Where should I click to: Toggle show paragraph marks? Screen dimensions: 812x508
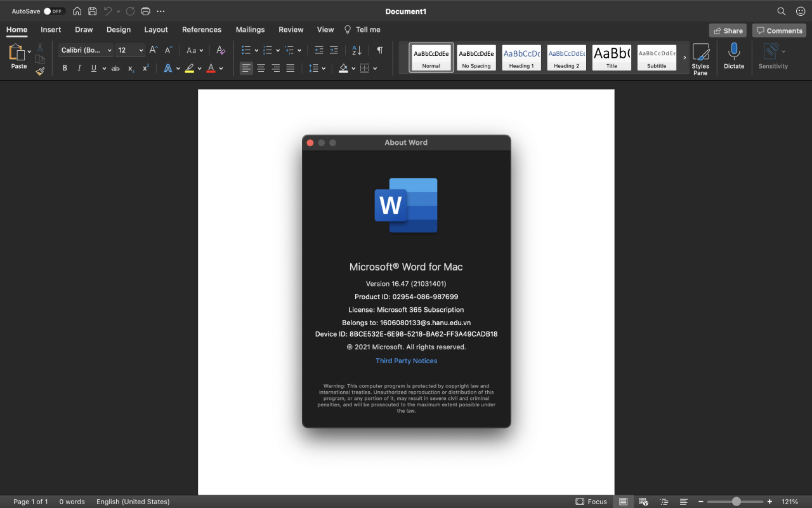[x=379, y=50]
